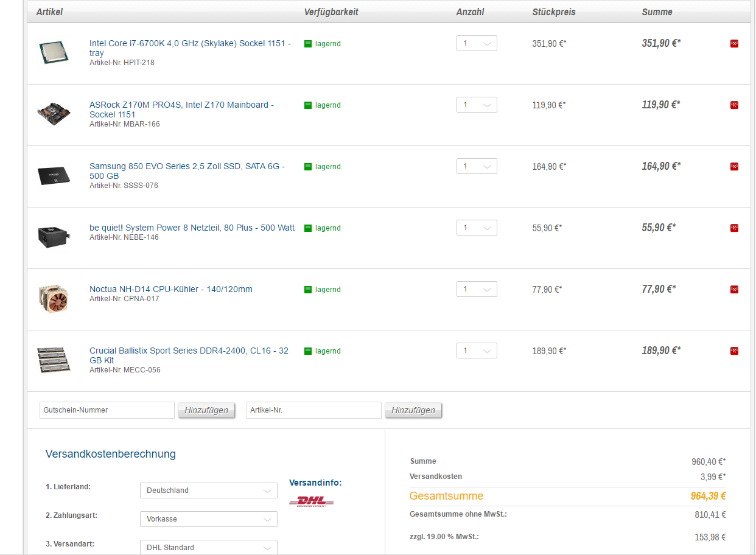Viewport: 756px width, 555px height.
Task: Click the Summe column header
Action: (657, 12)
